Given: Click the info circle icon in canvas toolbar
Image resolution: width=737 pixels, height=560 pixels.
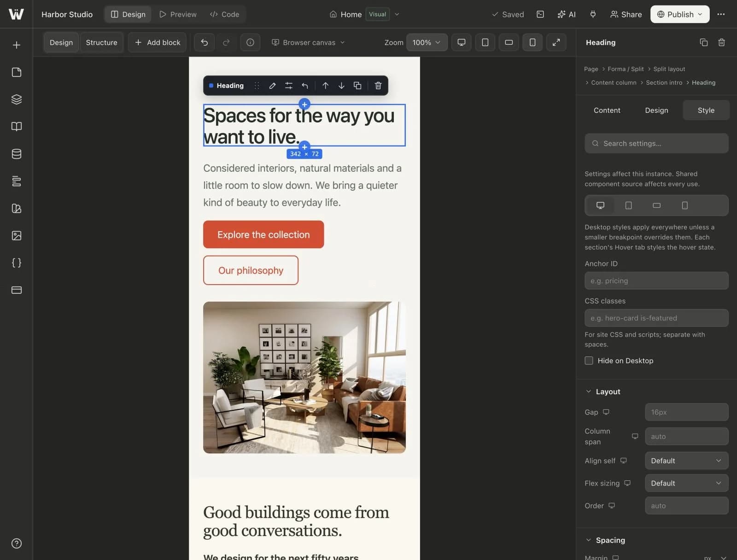Looking at the screenshot, I should (250, 42).
